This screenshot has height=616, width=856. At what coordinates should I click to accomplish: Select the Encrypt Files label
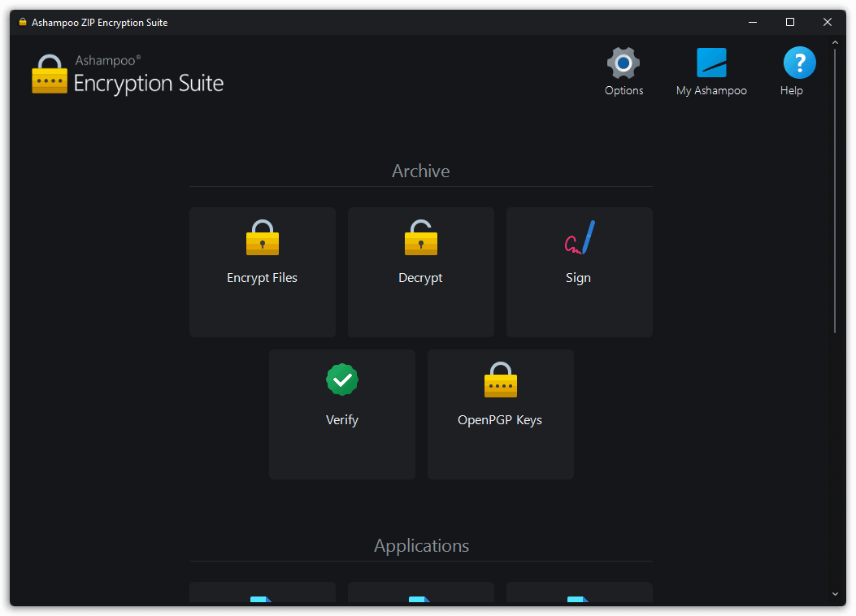262,278
